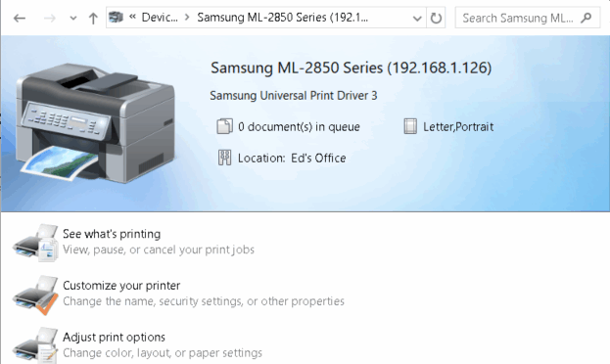Click the Adjust print options icon
Screen dimensions: 610x364
36,345
